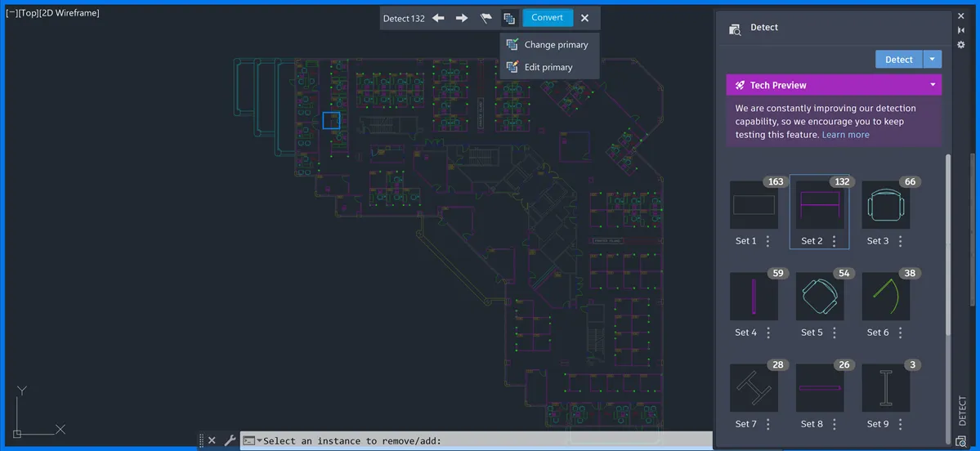Image resolution: width=980 pixels, height=451 pixels.
Task: Click the 28 count badge on Set 7
Action: (778, 364)
